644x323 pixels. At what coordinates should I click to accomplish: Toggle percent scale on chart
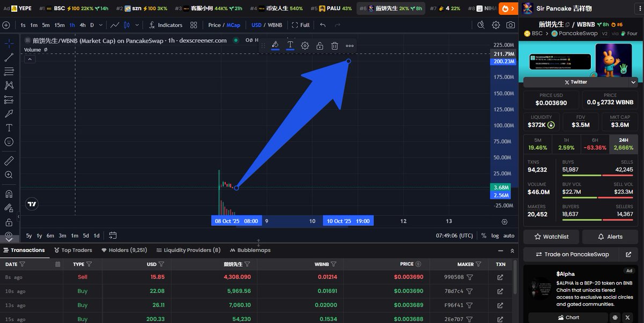coord(484,236)
